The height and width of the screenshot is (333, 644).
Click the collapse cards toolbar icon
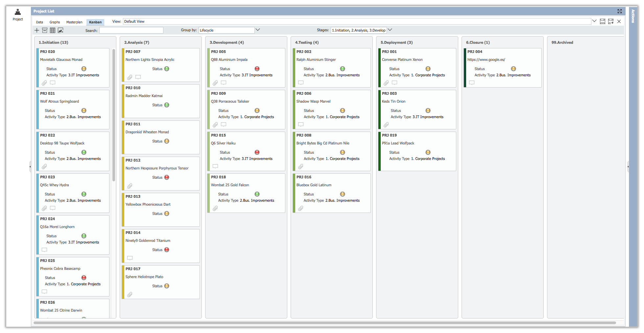[45, 30]
